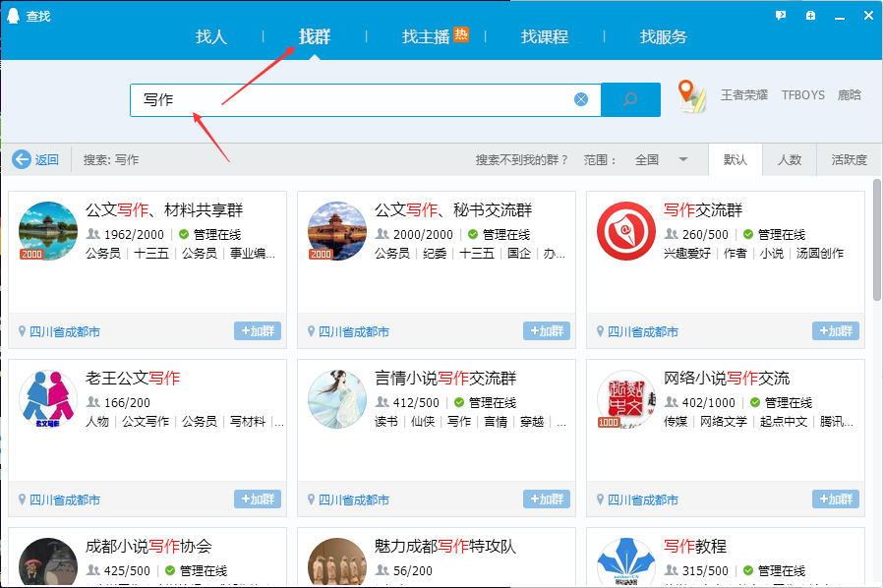Click +加群 for 老王公文写作
Viewport: 883px width, 588px height.
coord(258,499)
